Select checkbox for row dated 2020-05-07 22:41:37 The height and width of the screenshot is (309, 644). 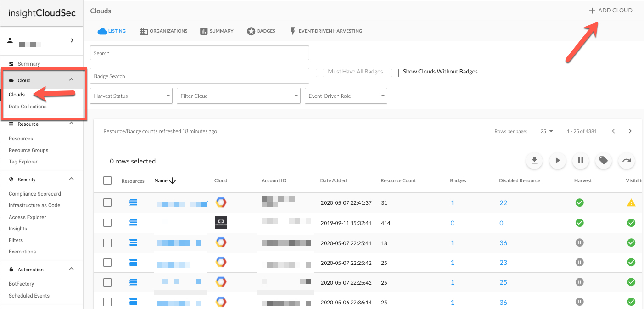click(x=107, y=202)
